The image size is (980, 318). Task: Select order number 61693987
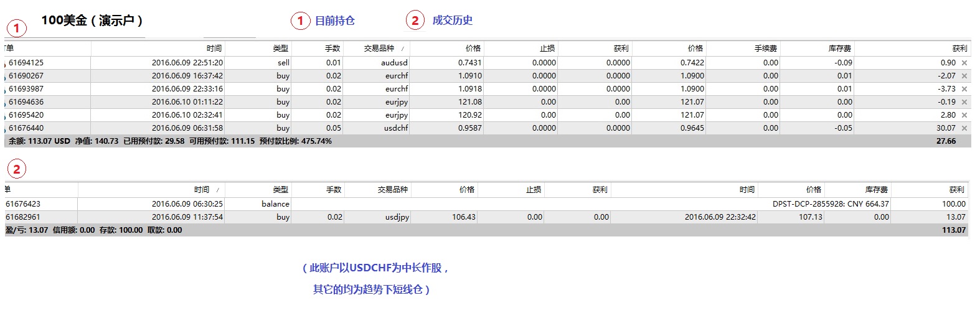[26, 89]
